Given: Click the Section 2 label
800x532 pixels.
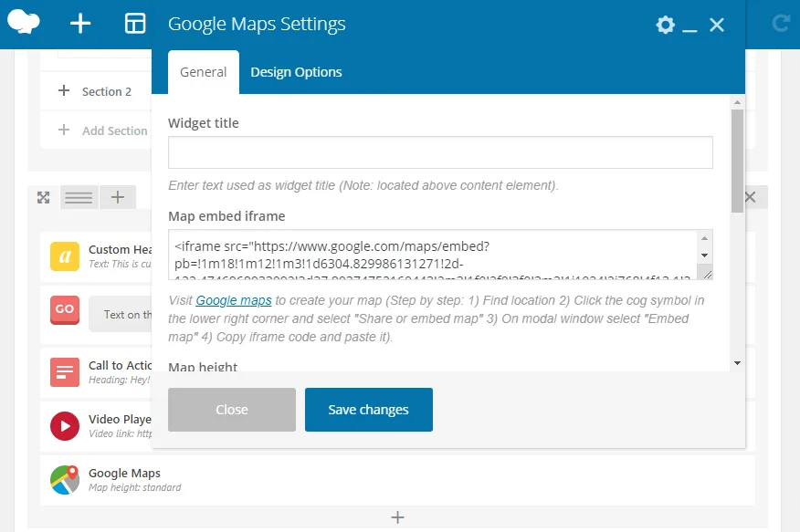Looking at the screenshot, I should coord(107,92).
